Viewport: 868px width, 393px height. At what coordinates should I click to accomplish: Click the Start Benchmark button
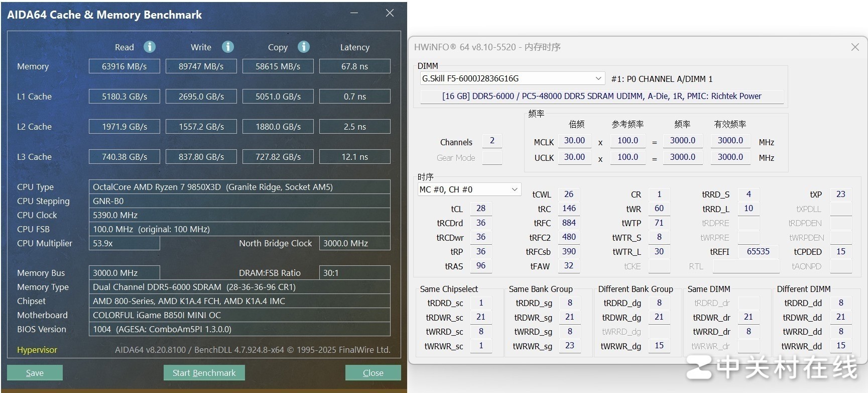tap(204, 372)
